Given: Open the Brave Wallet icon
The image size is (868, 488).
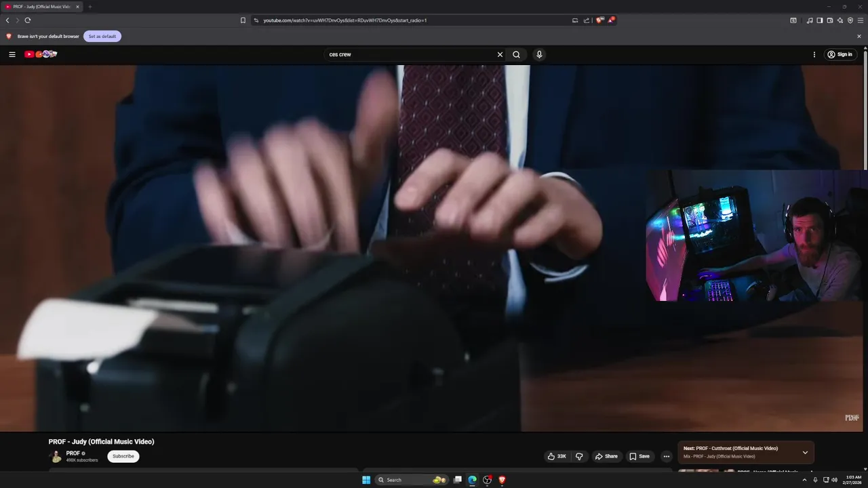Looking at the screenshot, I should coord(830,20).
